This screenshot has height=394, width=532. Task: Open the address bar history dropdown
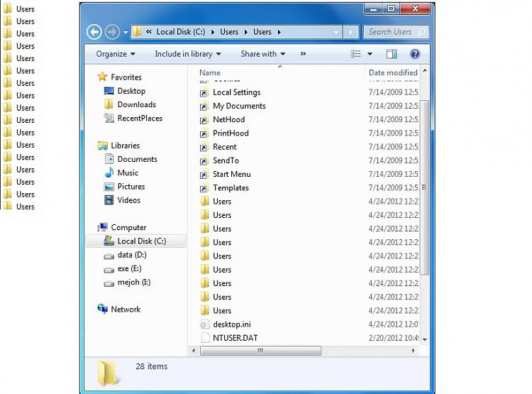click(x=336, y=32)
